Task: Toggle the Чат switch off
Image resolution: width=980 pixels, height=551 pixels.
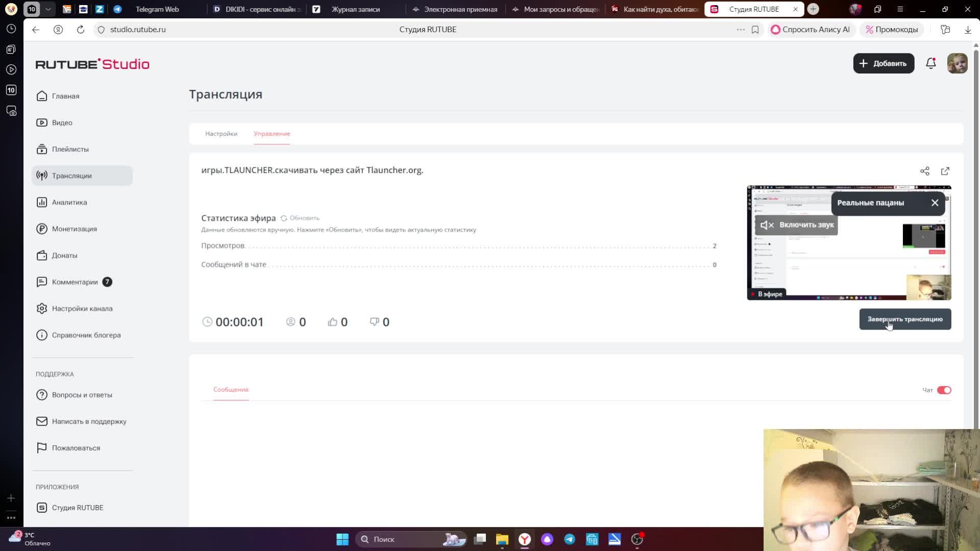Action: 944,390
